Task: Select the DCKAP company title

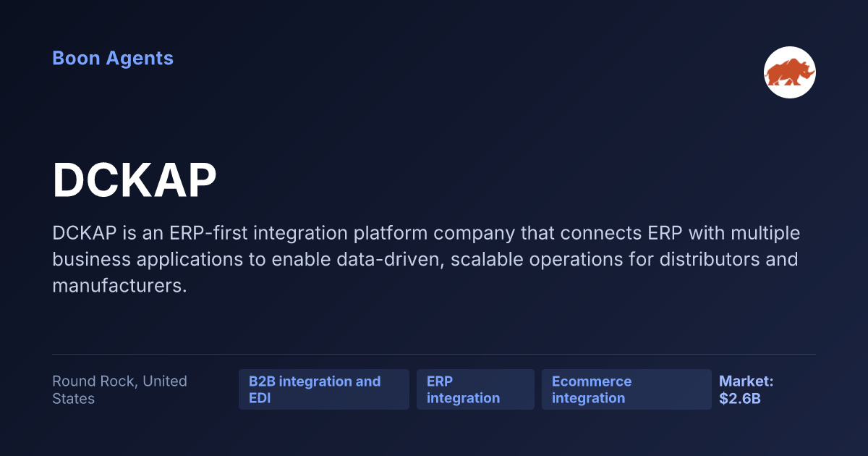Action: coord(135,180)
